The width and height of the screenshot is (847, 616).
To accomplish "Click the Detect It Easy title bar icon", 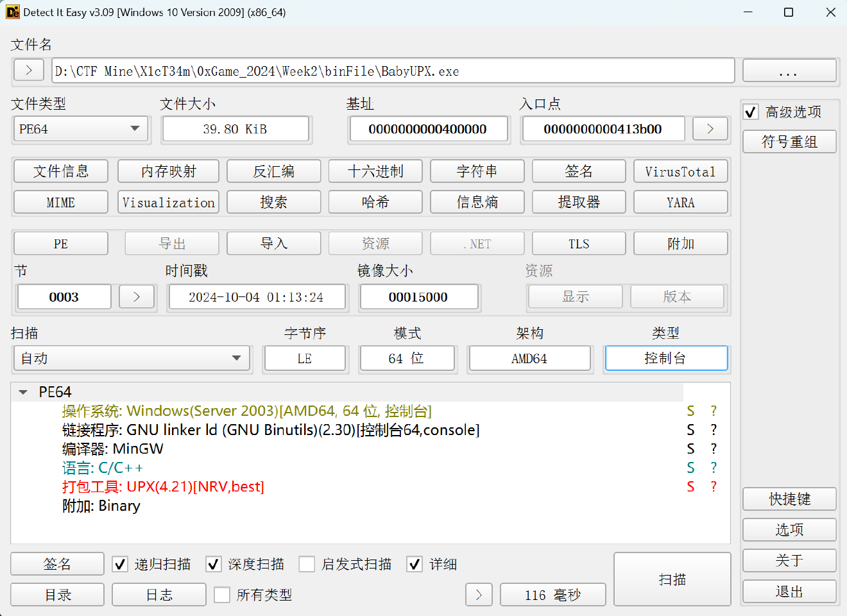I will coord(12,12).
